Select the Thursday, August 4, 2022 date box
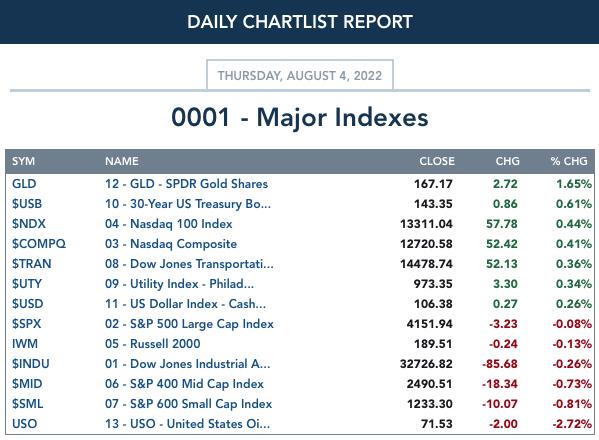Image resolution: width=599 pixels, height=440 pixels. (300, 75)
